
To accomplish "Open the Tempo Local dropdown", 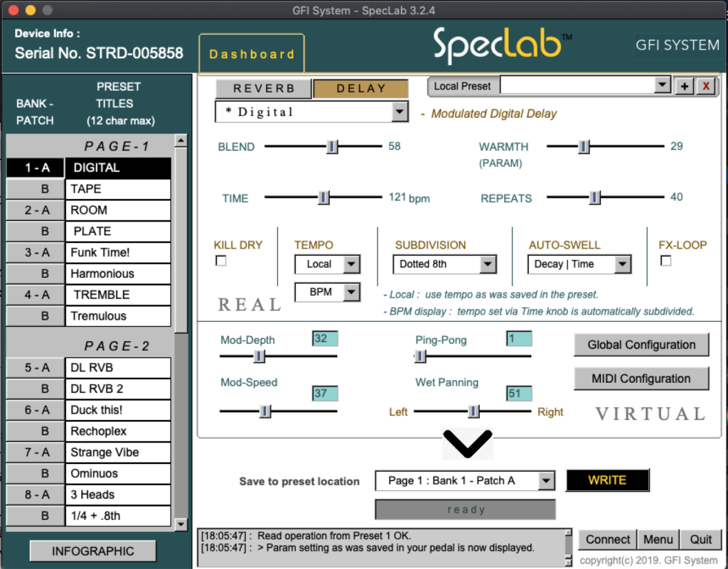I will (x=328, y=264).
